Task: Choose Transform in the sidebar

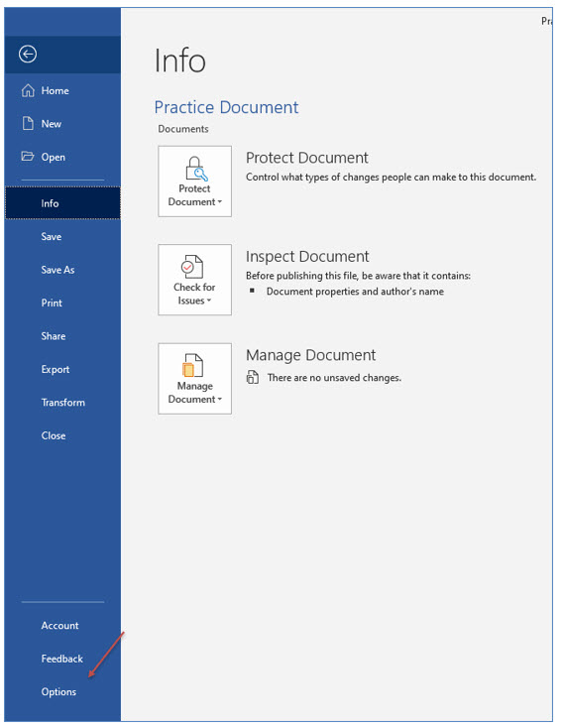Action: pos(62,403)
